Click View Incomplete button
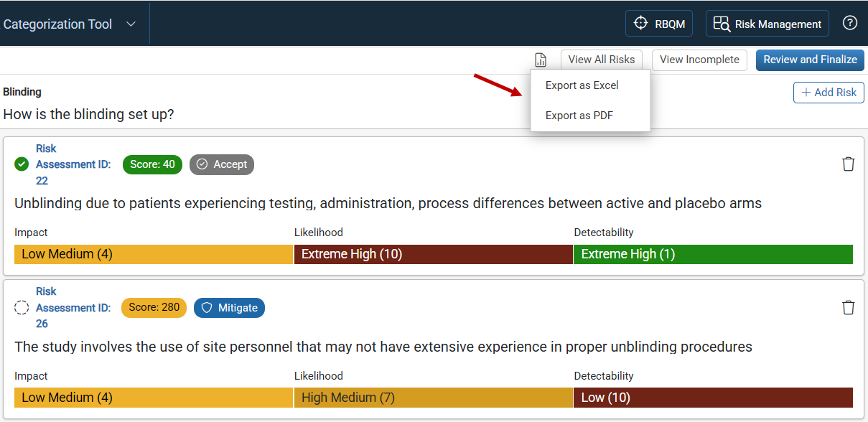The image size is (868, 422). tap(699, 60)
